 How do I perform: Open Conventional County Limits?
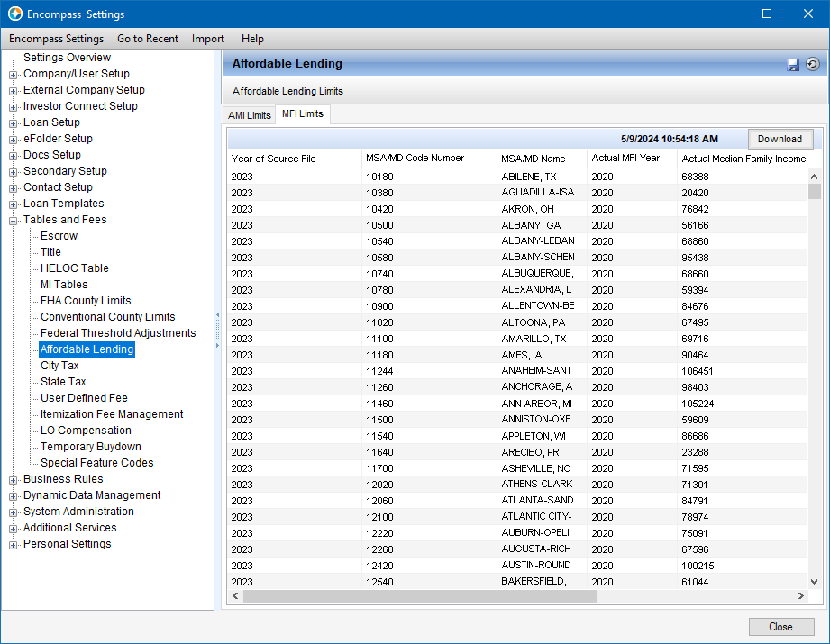[x=108, y=316]
